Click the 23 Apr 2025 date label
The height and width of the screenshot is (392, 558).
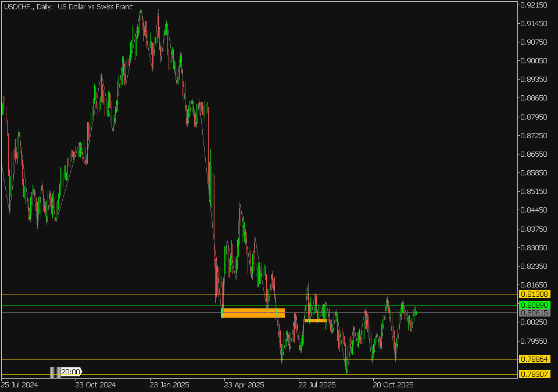(244, 384)
